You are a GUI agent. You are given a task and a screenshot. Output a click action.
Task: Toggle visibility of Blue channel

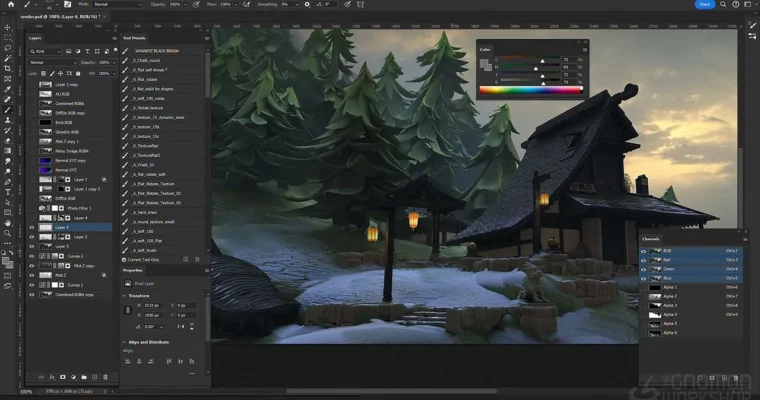coord(644,279)
